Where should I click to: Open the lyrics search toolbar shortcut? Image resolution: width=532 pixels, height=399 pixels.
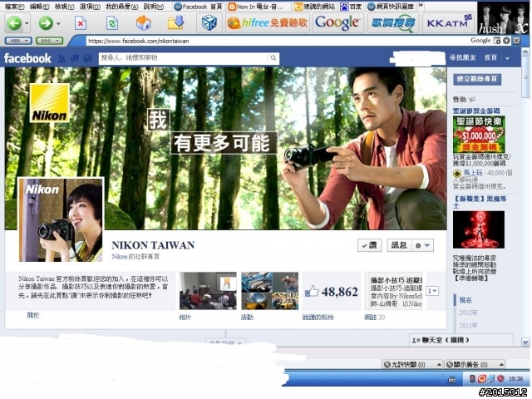click(393, 23)
